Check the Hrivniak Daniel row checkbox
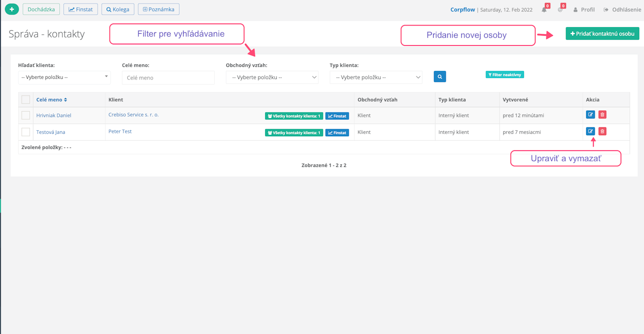The height and width of the screenshot is (334, 644). click(26, 115)
